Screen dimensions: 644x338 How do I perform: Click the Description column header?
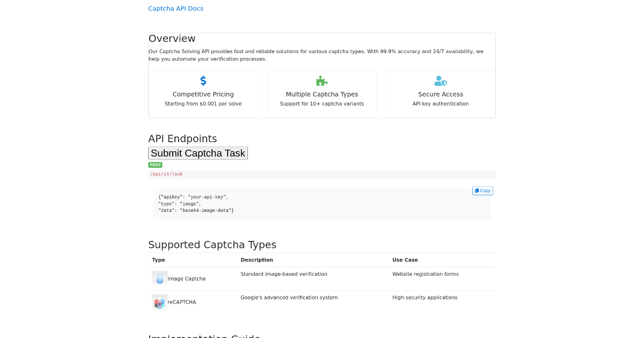(257, 260)
